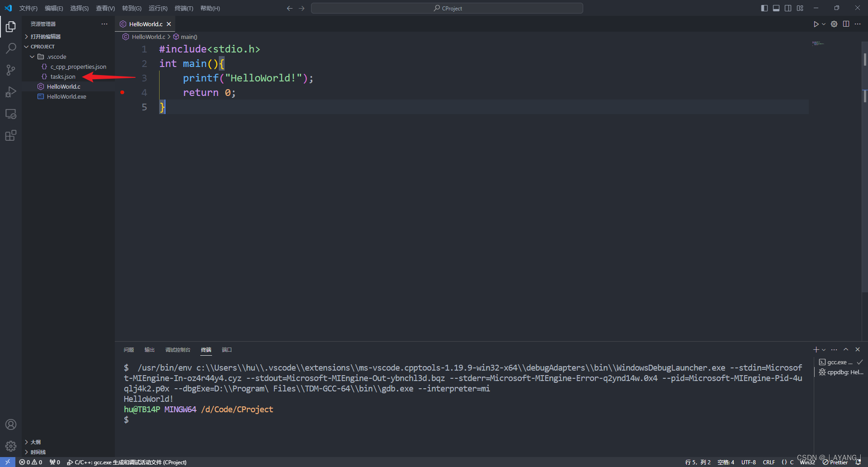Close the HelloWorld.c editor tab
Image resolution: width=868 pixels, height=467 pixels.
click(169, 24)
